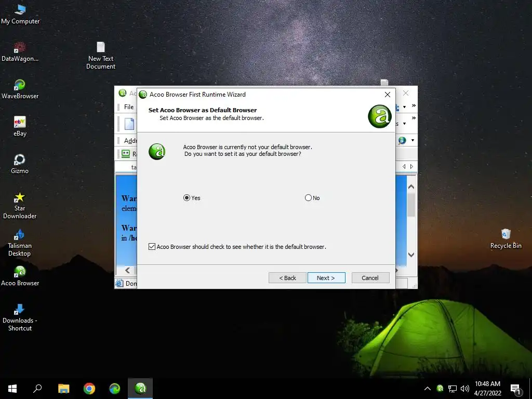Image resolution: width=532 pixels, height=399 pixels.
Task: Click the new page icon in Acoo toolbar
Action: (129, 124)
